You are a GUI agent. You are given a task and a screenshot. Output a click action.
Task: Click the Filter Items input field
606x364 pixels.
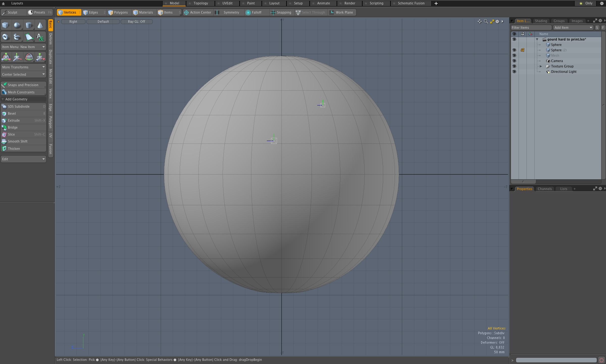[x=531, y=28]
